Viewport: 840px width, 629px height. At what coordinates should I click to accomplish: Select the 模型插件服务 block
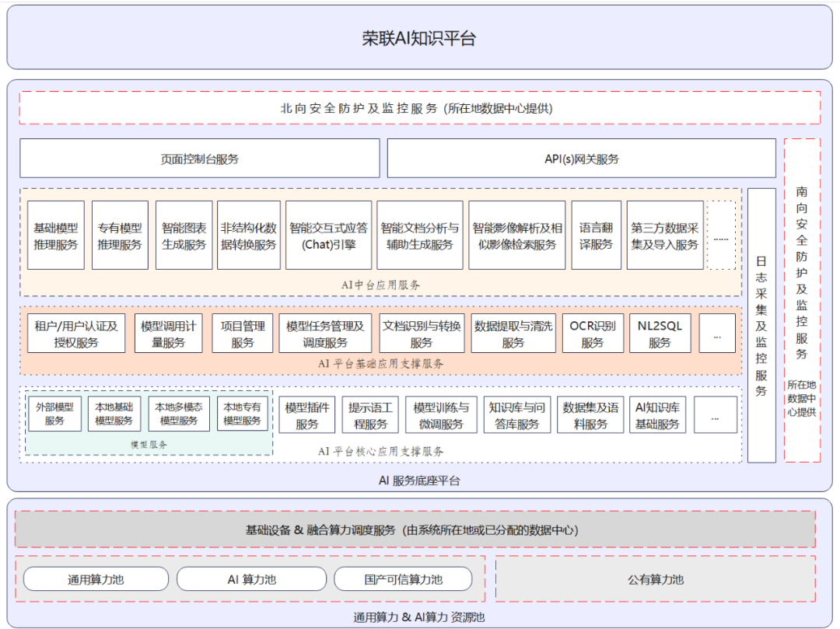(x=307, y=415)
